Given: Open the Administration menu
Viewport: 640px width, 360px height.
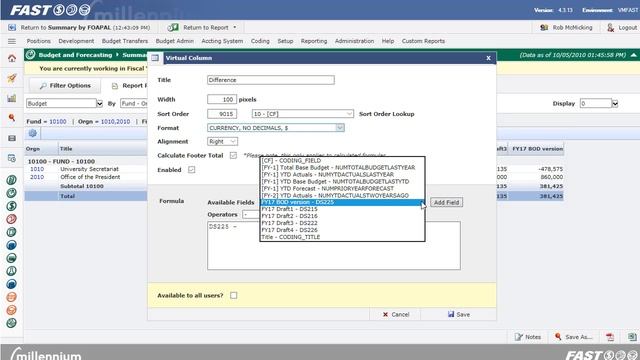Looking at the screenshot, I should pyautogui.click(x=354, y=41).
